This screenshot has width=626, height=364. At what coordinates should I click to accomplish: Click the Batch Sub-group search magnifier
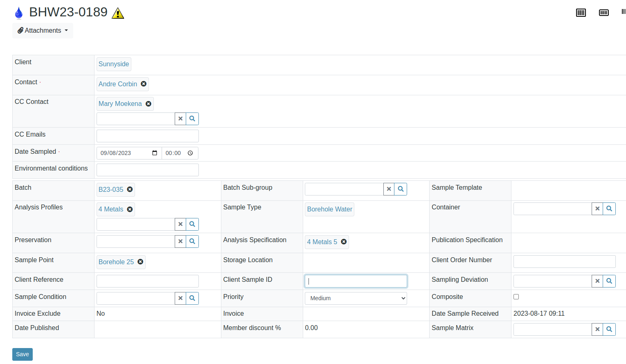click(x=400, y=189)
